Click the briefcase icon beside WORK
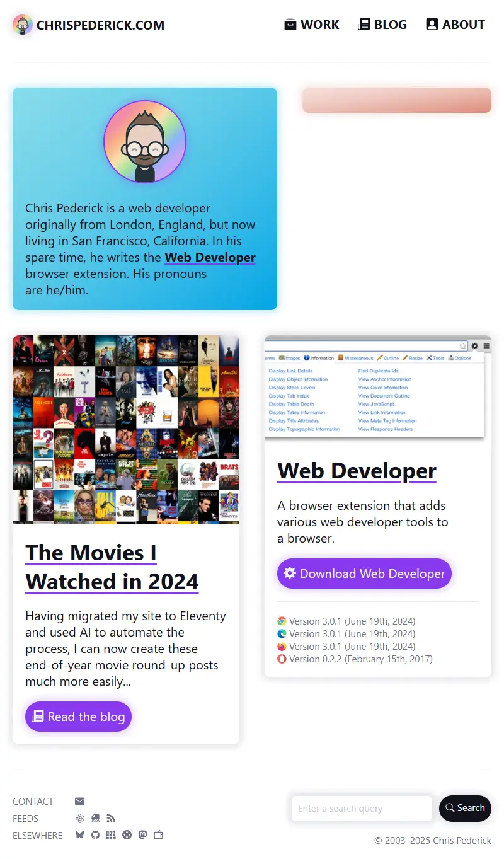 pos(290,25)
